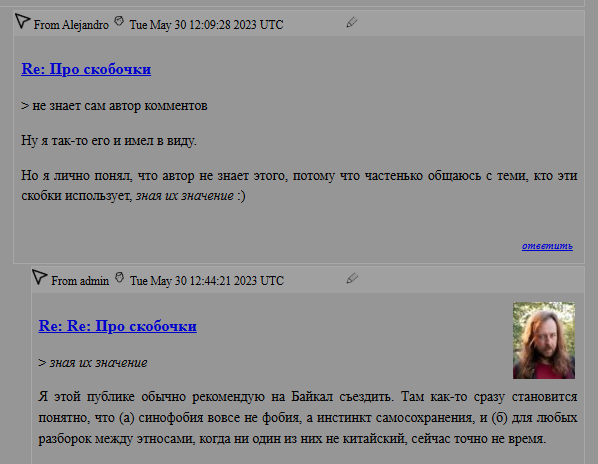
Task: Click the 12:09:28 timestamp of Alejandro's comment
Action: [x=206, y=25]
